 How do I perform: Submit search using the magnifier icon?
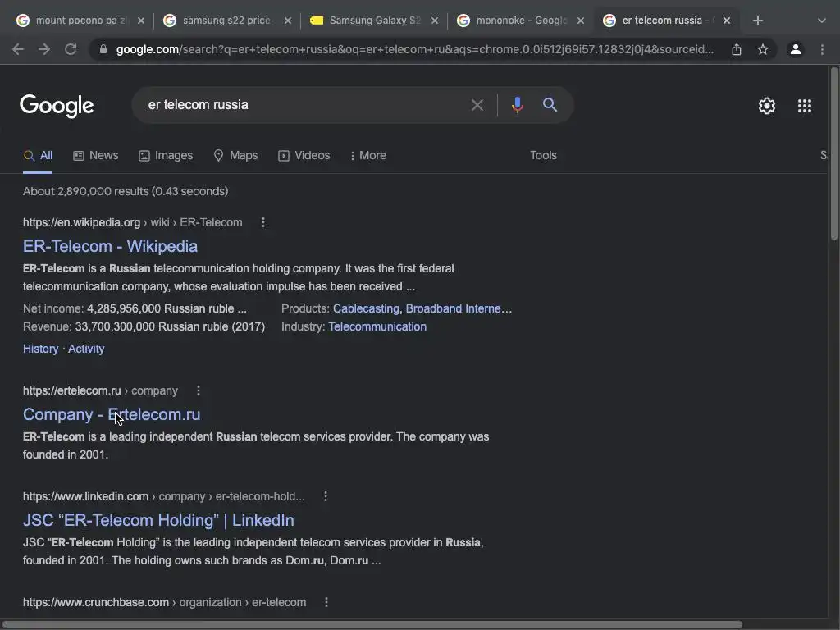click(550, 104)
